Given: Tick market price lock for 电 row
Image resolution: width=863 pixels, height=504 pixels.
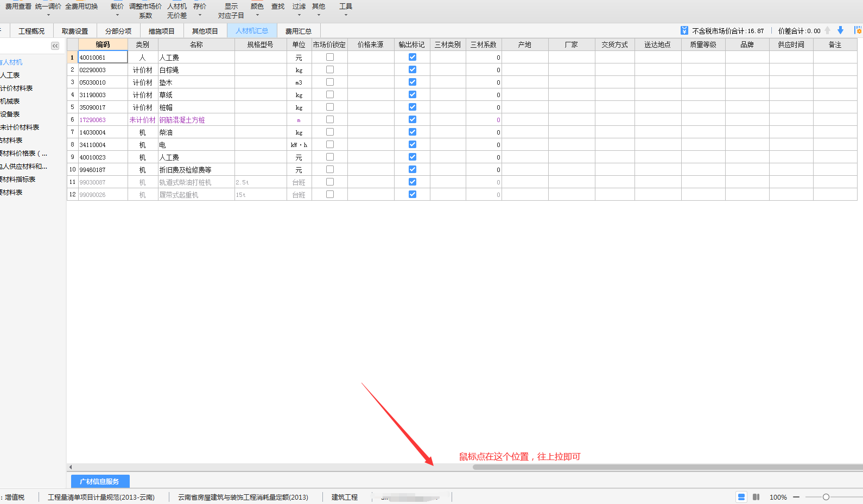Looking at the screenshot, I should pos(329,144).
